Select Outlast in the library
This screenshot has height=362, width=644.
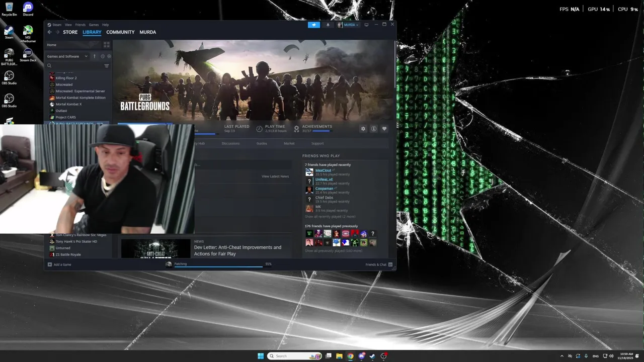tap(58, 111)
